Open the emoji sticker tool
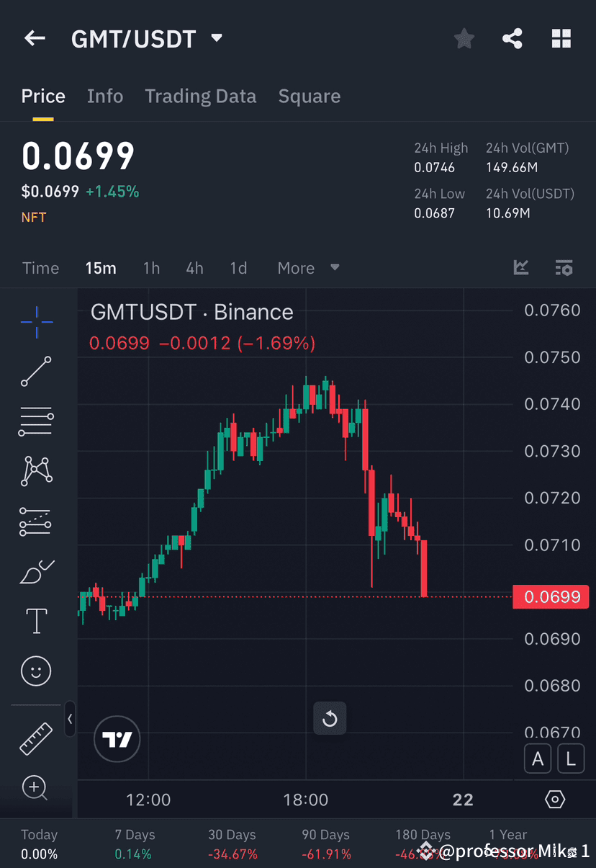Viewport: 596px width, 868px height. (x=36, y=671)
